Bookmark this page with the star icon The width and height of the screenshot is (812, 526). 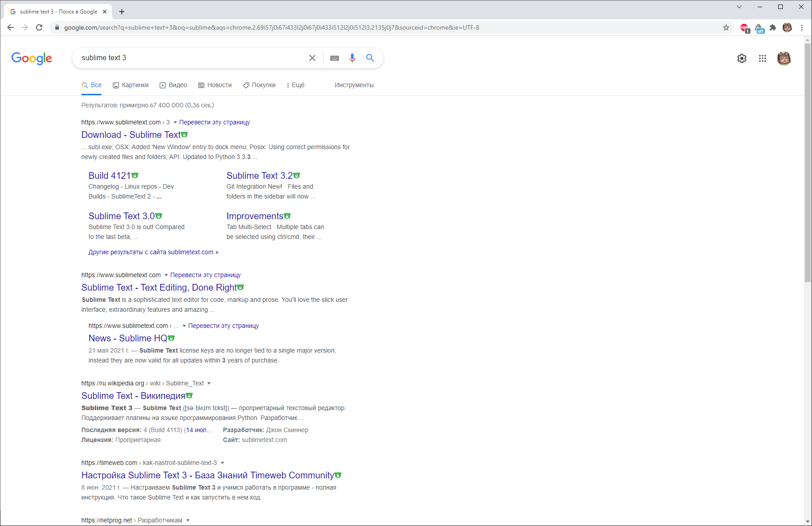click(x=726, y=27)
